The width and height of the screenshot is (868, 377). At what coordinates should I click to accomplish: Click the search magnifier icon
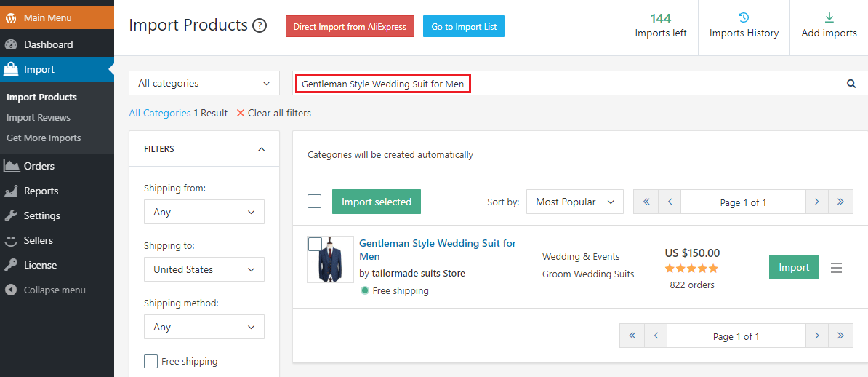pyautogui.click(x=851, y=84)
